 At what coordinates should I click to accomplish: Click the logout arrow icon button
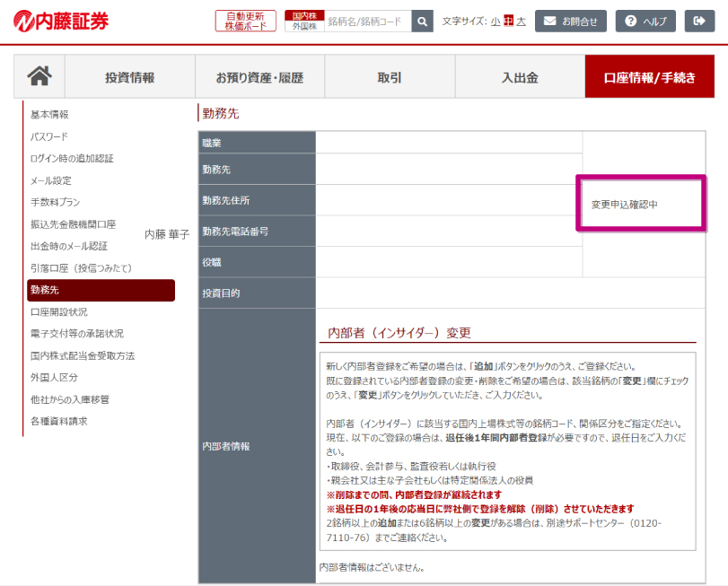(699, 22)
